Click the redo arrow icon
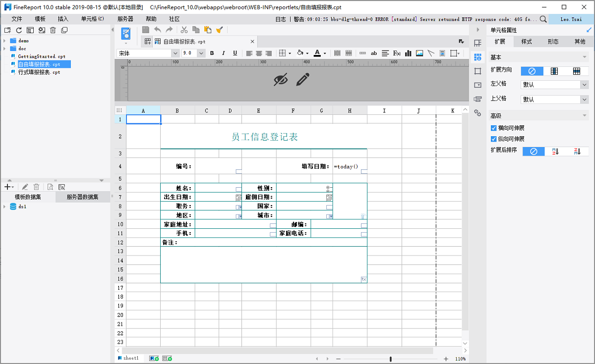Viewport: 595px width, 364px height. 169,30
